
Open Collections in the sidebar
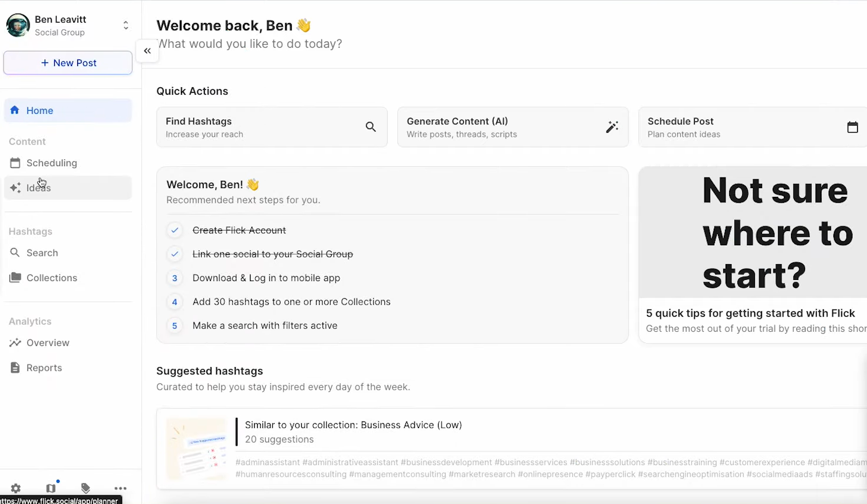pos(68,278)
